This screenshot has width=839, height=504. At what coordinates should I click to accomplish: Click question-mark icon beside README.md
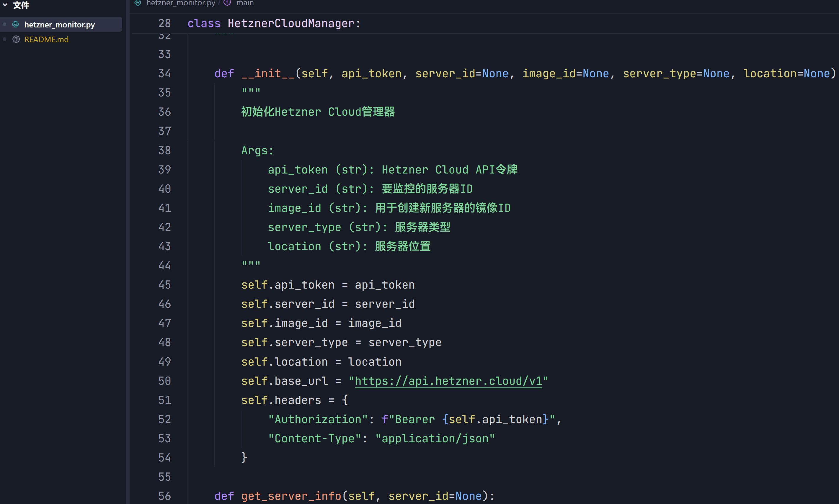[16, 40]
